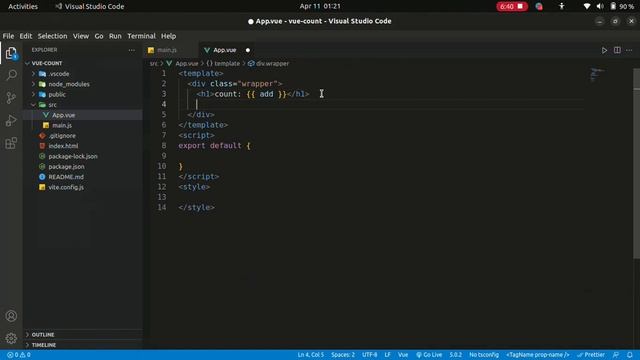Click the accessibility icon in top bar
This screenshot has width=640, height=360.
[x=562, y=6]
